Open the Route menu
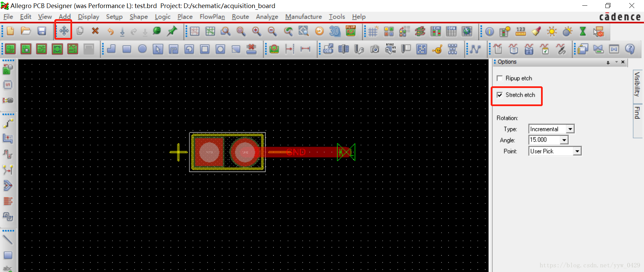 tap(240, 17)
